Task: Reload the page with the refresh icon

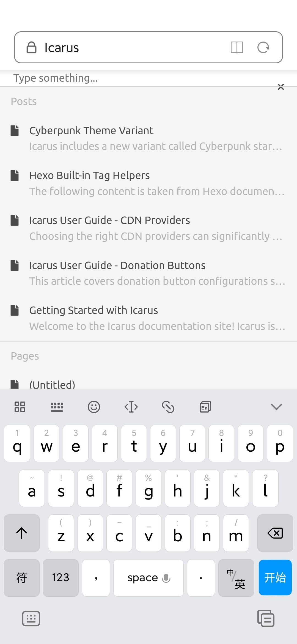Action: point(263,47)
